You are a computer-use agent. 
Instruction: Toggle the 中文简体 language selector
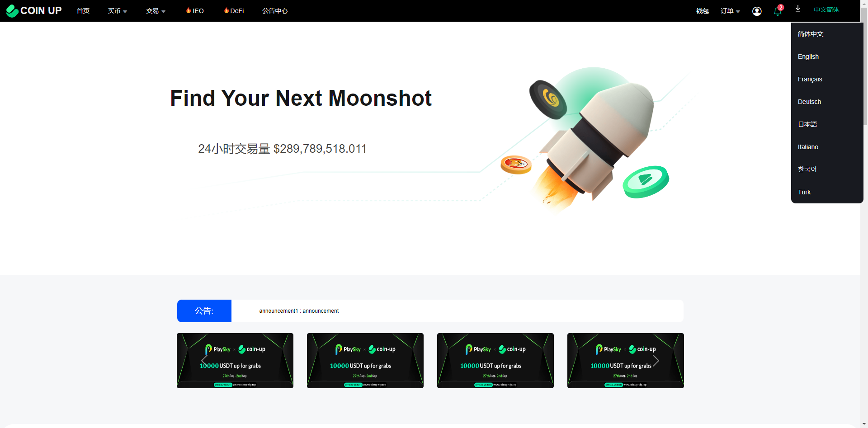coord(826,9)
